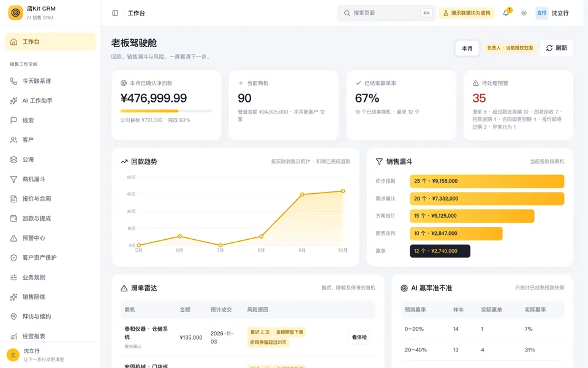Click the 9月 data point on the trend chart
This screenshot has height=368, width=588.
tap(302, 194)
